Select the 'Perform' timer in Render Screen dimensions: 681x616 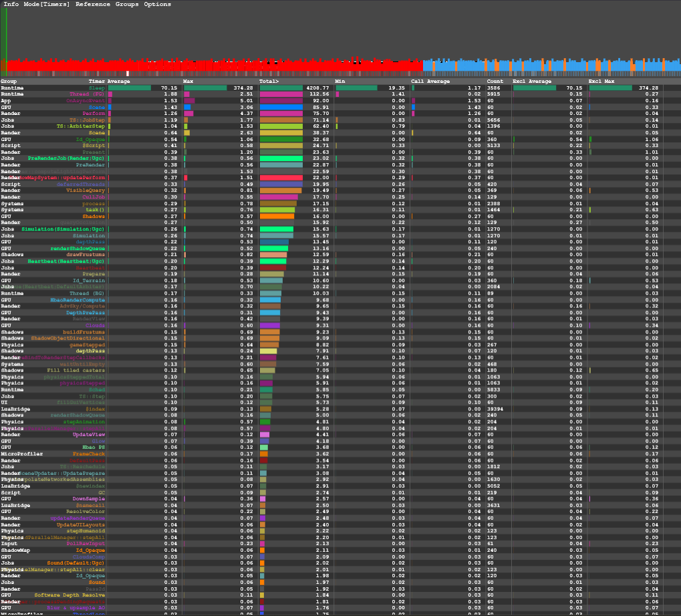[x=94, y=114]
